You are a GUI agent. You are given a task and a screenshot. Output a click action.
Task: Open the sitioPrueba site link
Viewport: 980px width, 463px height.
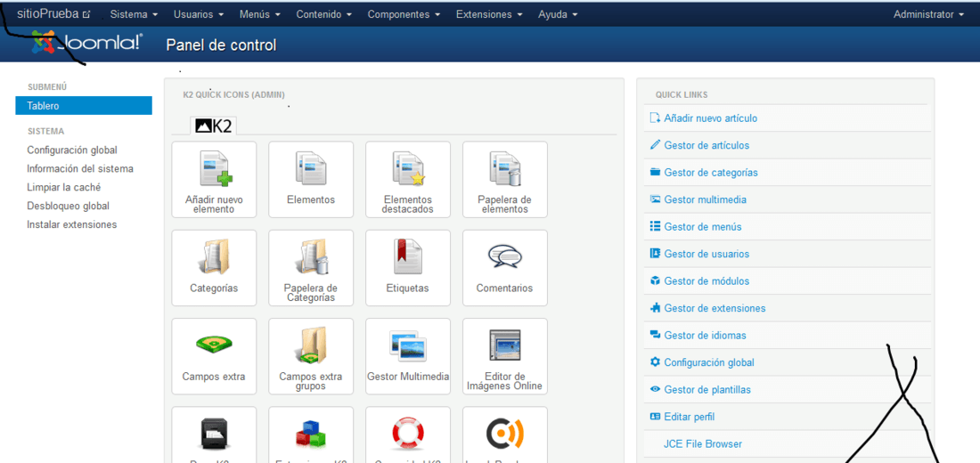[x=53, y=13]
